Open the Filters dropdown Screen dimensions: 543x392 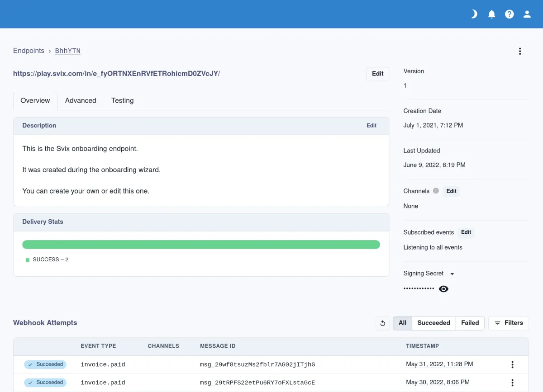pos(509,323)
